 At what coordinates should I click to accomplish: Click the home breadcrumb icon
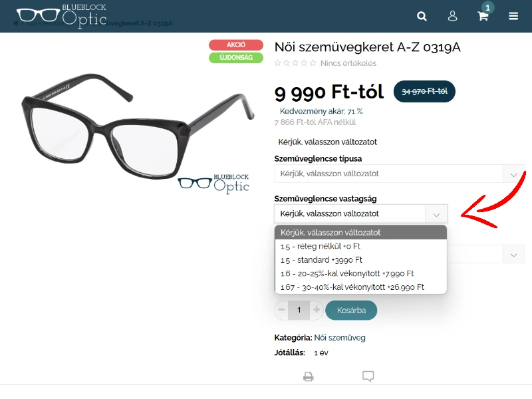click(x=15, y=23)
